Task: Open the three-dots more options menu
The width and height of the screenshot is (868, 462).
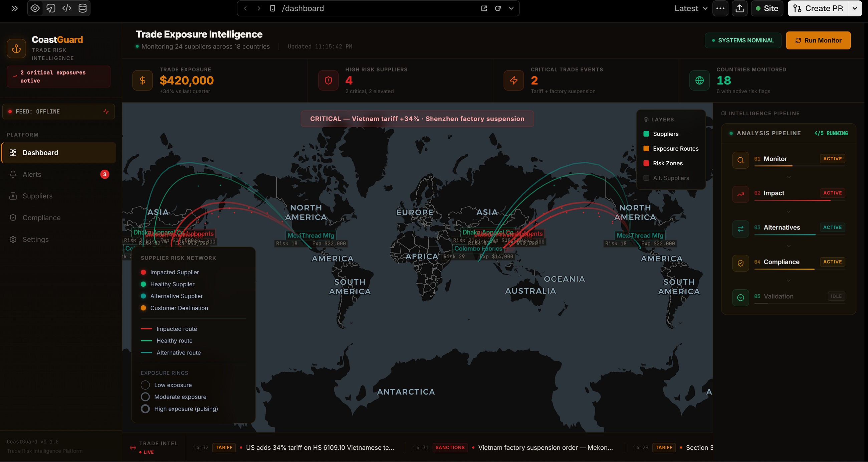Action: coord(720,8)
